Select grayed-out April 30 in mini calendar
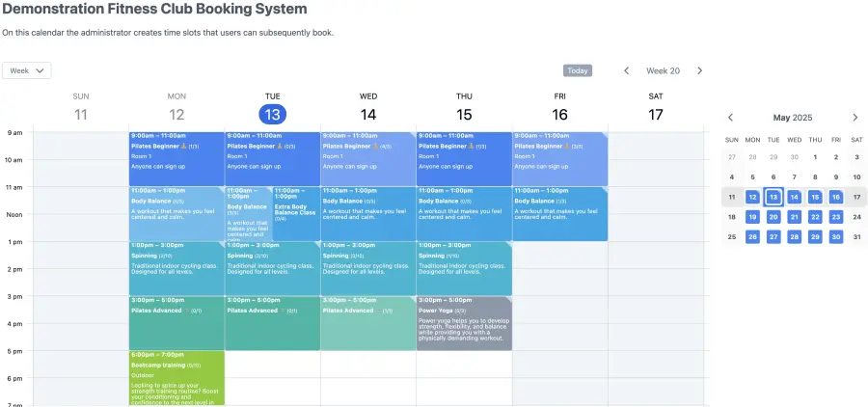Image resolution: width=868 pixels, height=407 pixels. 795,157
